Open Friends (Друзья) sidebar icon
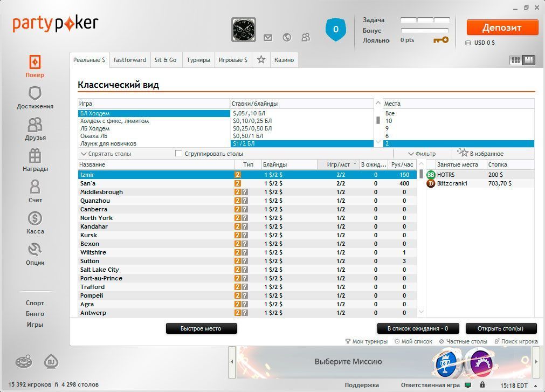The height and width of the screenshot is (392, 545). coord(35,125)
